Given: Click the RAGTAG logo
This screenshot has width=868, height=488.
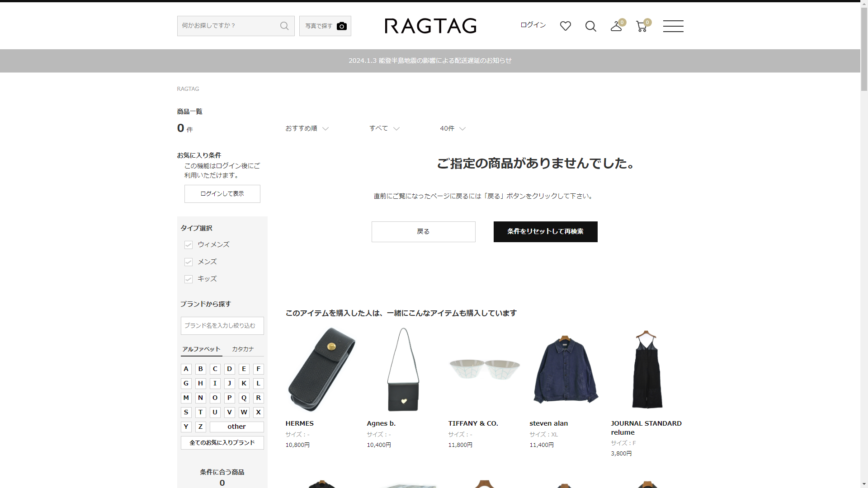Looking at the screenshot, I should [430, 26].
